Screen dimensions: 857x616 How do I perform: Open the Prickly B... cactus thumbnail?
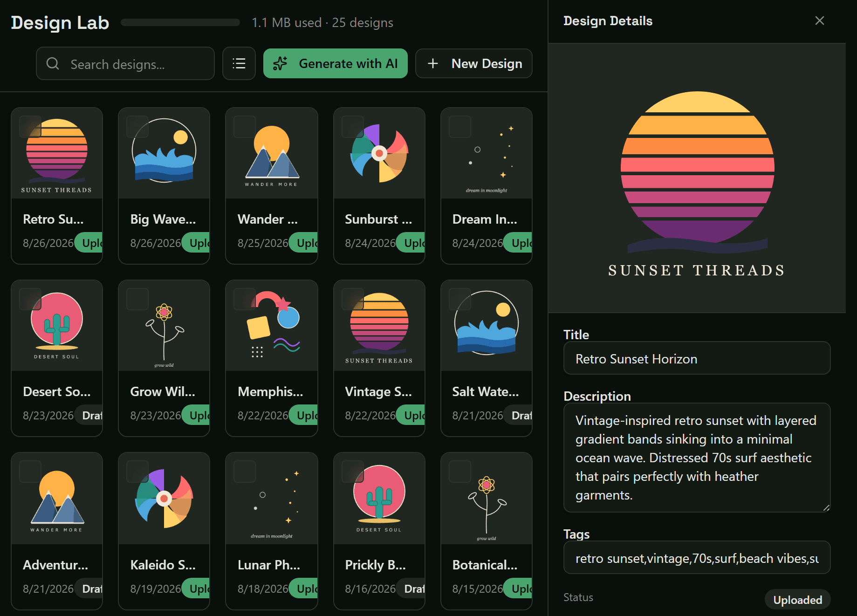(379, 499)
